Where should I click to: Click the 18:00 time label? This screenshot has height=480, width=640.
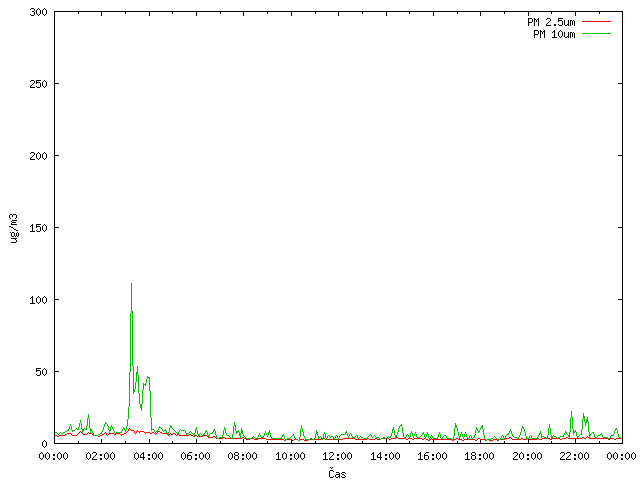(x=480, y=456)
